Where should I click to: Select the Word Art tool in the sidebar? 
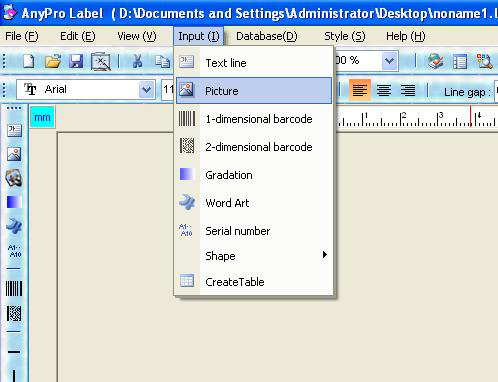(14, 226)
